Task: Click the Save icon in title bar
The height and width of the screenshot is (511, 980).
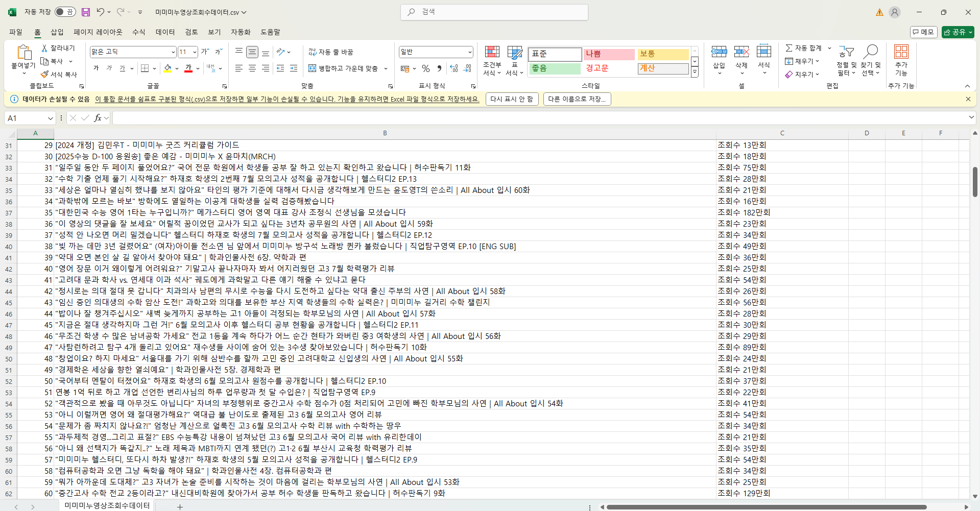Action: tap(86, 12)
